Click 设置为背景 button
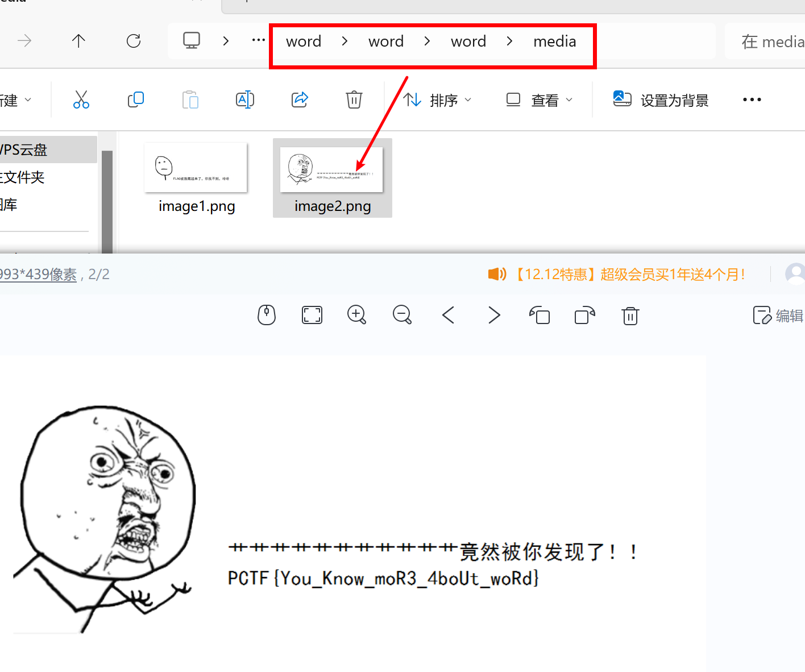 pos(661,100)
